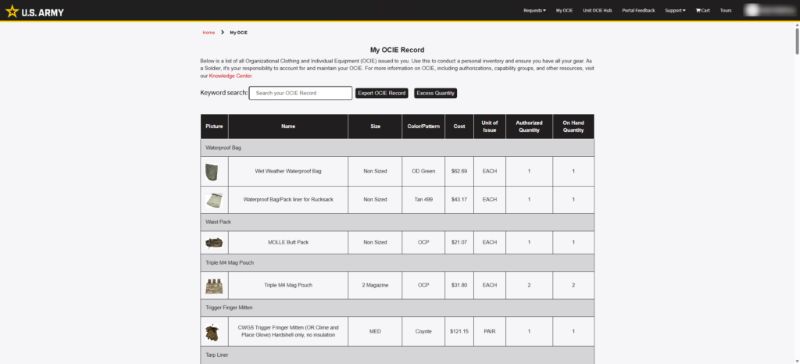800x364 pixels.
Task: Open the Trigger Finger Mitten picture
Action: 212,332
